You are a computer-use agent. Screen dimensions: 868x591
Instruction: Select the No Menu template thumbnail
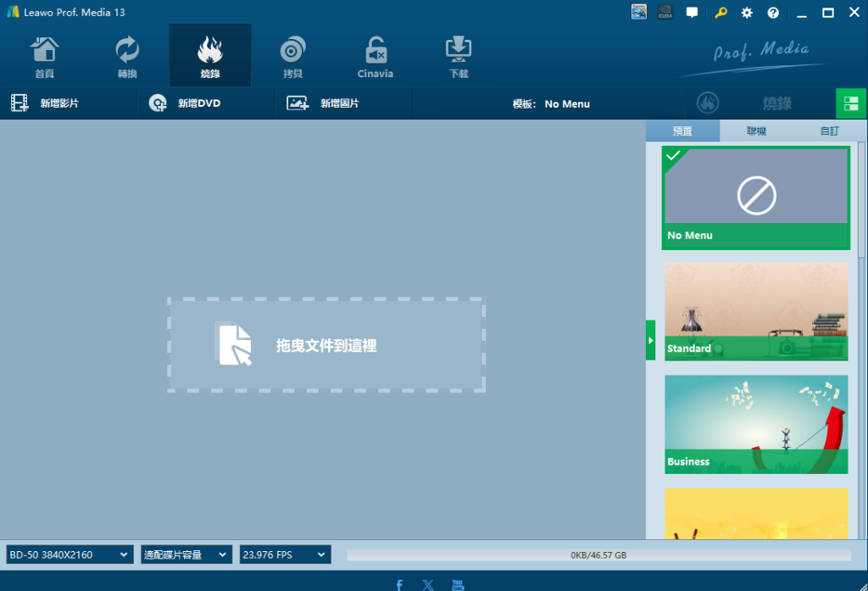(x=756, y=198)
